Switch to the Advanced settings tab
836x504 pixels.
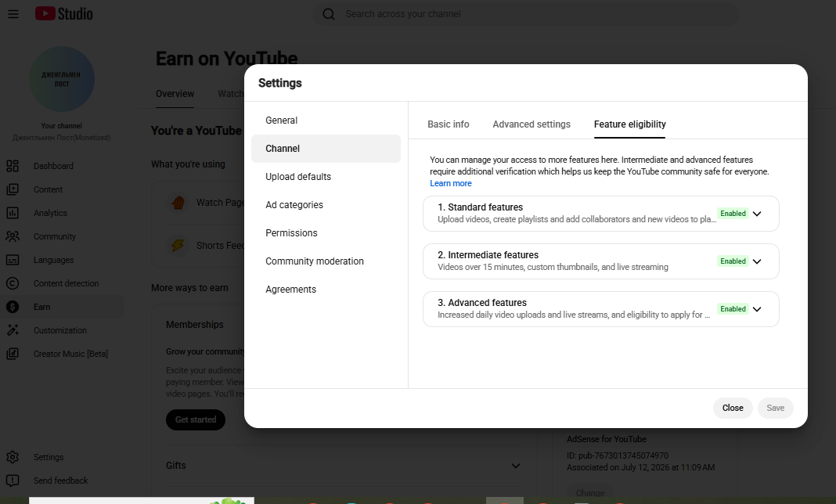click(x=532, y=124)
